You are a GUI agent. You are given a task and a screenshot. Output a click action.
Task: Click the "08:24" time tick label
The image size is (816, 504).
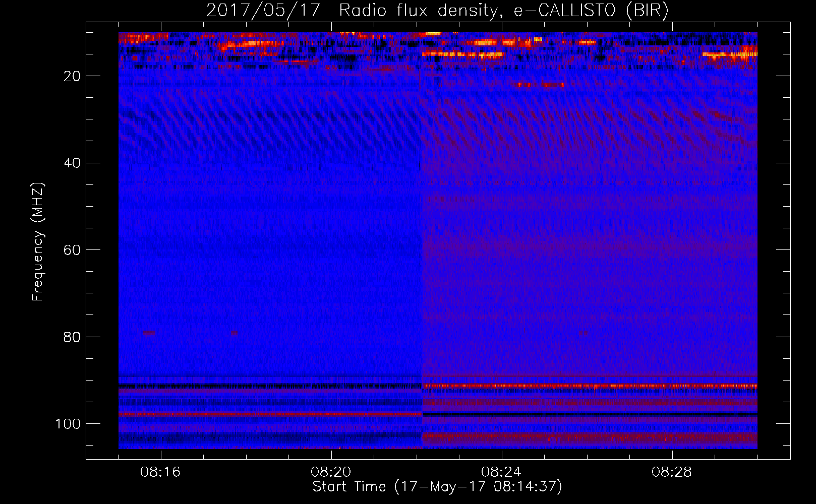pyautogui.click(x=501, y=472)
